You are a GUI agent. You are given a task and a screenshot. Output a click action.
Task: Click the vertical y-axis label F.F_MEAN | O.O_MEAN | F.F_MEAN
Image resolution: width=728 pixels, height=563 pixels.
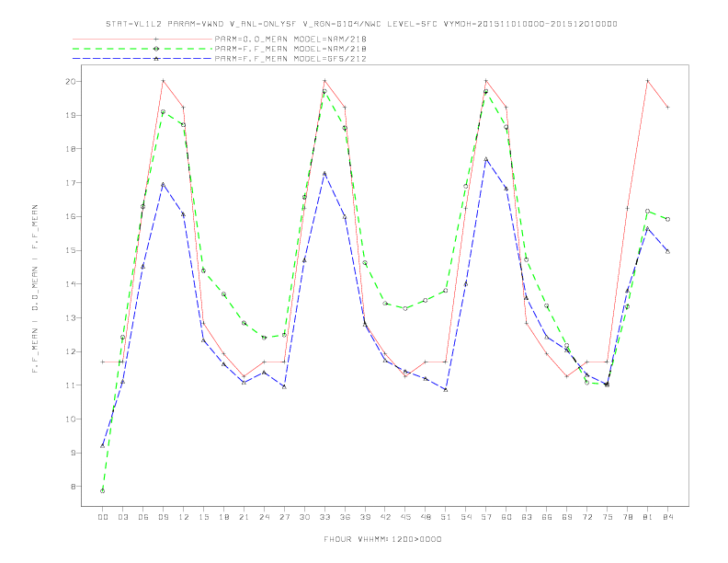click(x=35, y=289)
